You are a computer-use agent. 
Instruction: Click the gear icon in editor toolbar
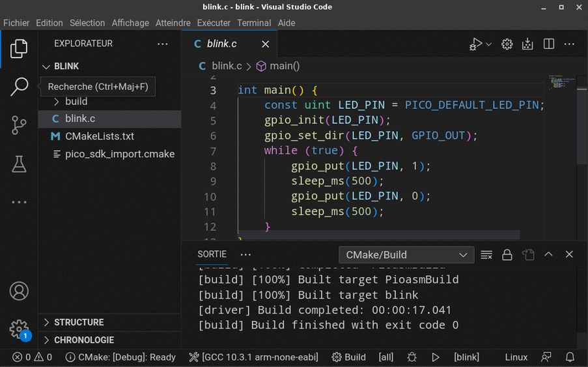tap(507, 44)
